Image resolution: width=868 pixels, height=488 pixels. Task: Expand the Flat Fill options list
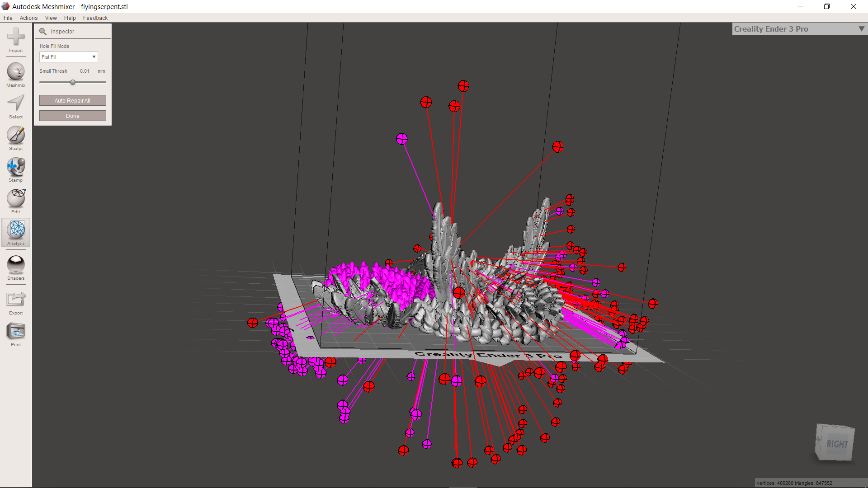[94, 57]
